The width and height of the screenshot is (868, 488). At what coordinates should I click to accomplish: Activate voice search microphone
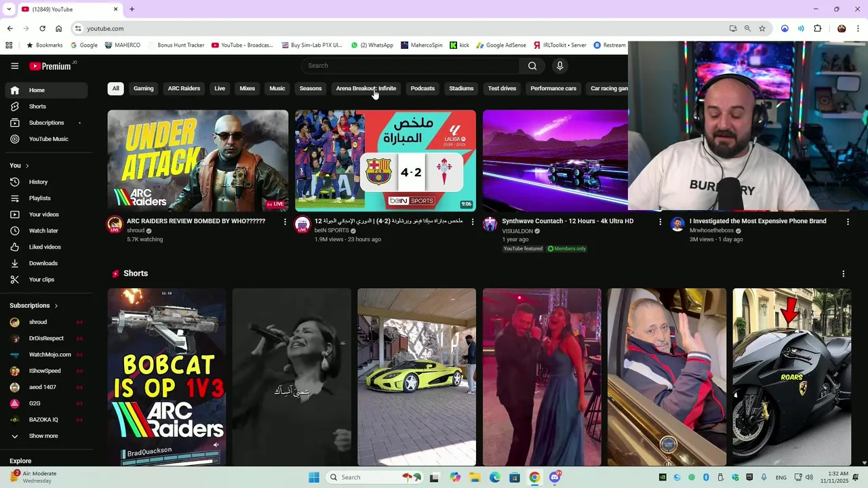[x=559, y=66]
